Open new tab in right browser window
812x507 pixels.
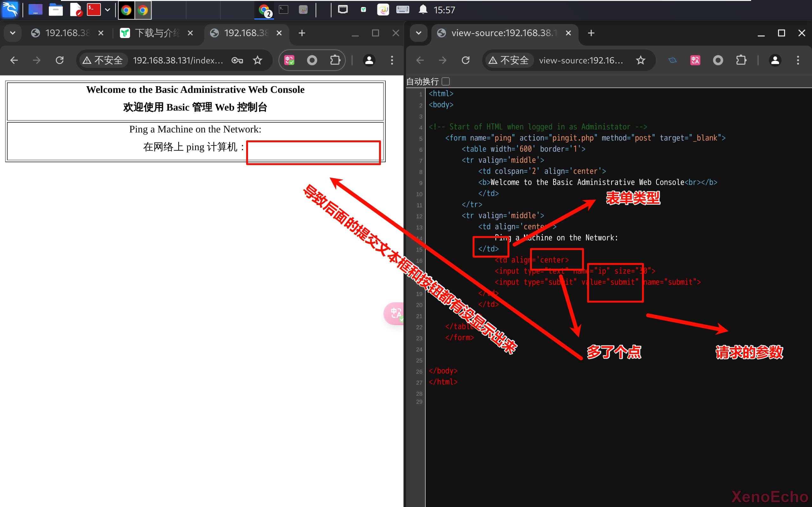(591, 33)
